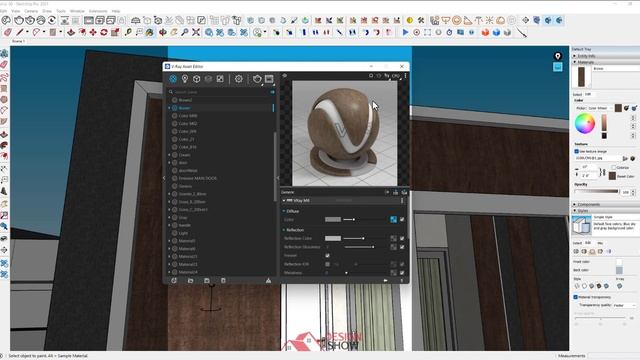Toggle the Reflection Glossiness enable checkbox

402,247
